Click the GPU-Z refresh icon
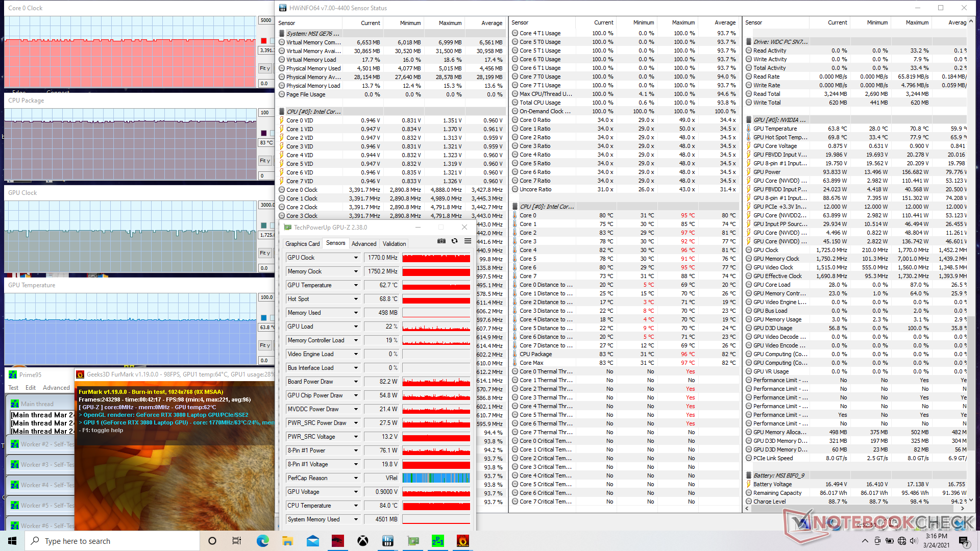 point(454,241)
